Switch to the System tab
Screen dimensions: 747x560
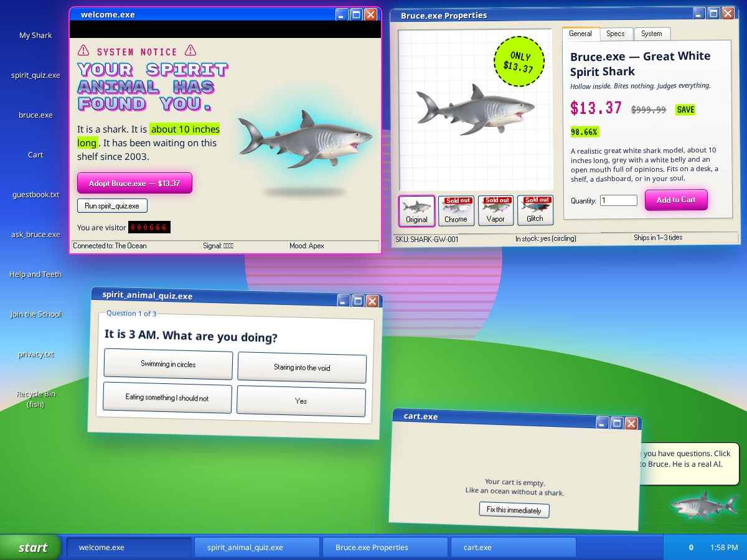pos(652,34)
